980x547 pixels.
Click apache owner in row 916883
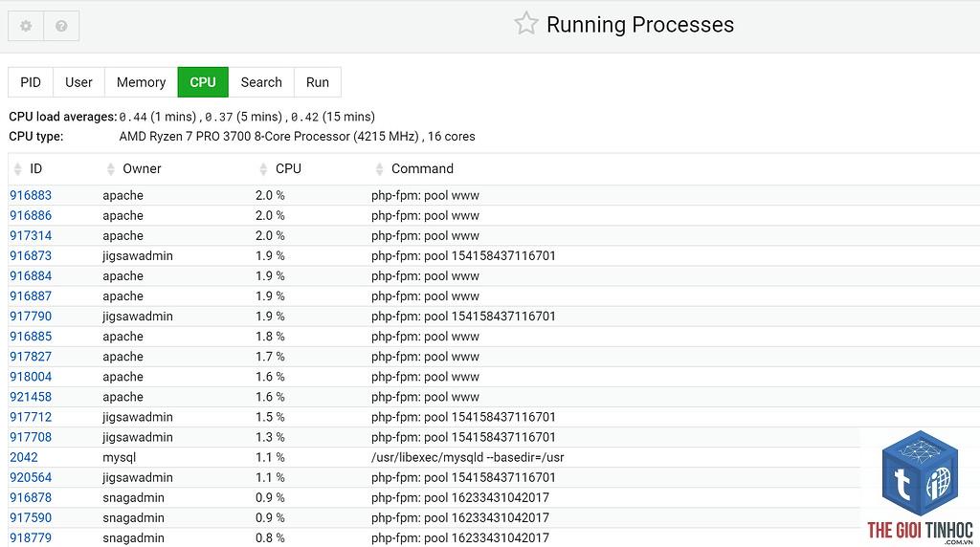(x=123, y=195)
